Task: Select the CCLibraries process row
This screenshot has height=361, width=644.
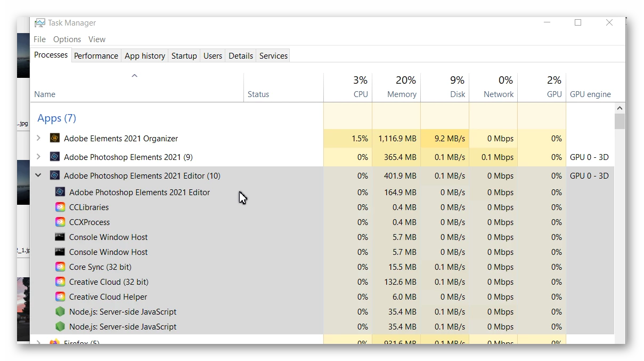Action: (322, 207)
